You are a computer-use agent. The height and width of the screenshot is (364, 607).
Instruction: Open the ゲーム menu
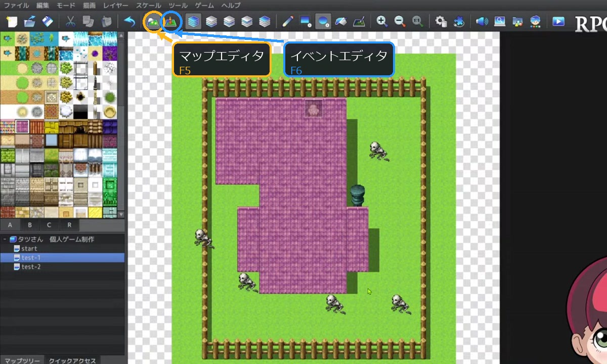point(204,6)
